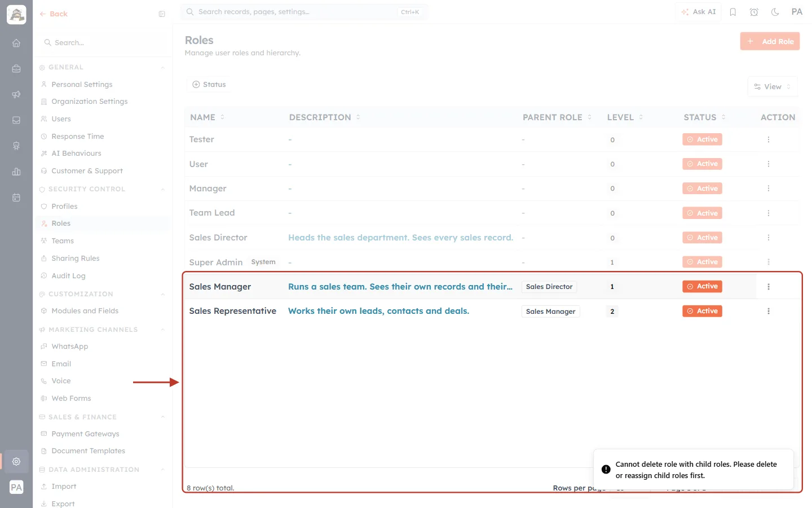Sort the table by Level column
The height and width of the screenshot is (508, 812).
pos(625,117)
